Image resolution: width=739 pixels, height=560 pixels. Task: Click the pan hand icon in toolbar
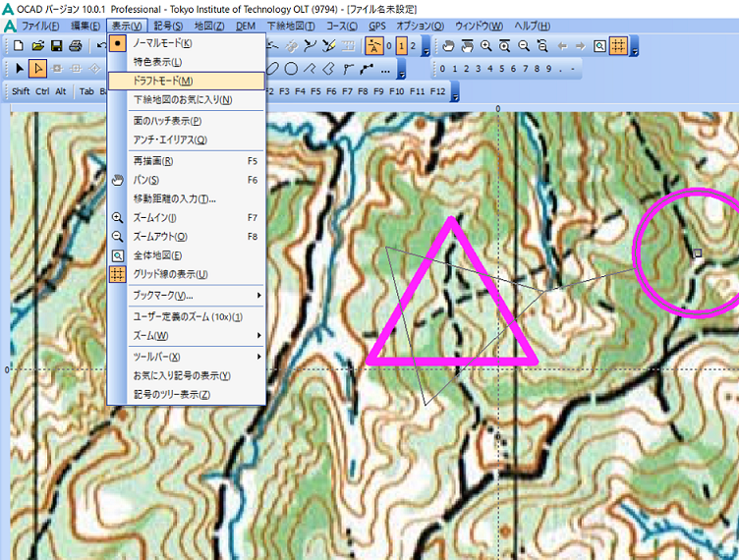point(448,46)
